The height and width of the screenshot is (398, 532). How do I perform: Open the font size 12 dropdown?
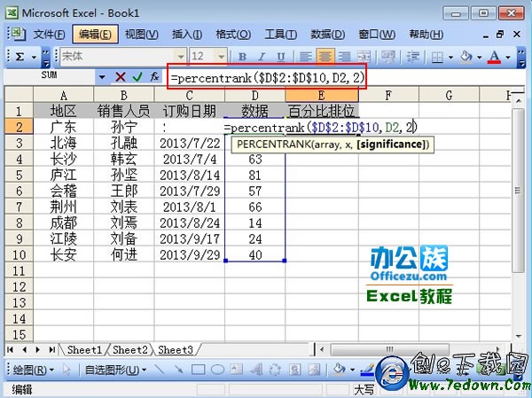[222, 56]
